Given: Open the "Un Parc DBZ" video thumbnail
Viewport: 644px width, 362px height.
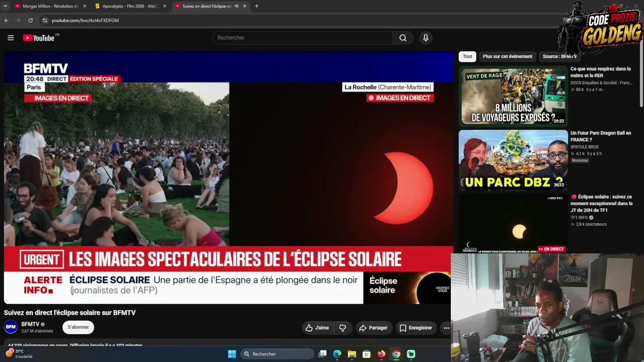Looking at the screenshot, I should pos(513,160).
